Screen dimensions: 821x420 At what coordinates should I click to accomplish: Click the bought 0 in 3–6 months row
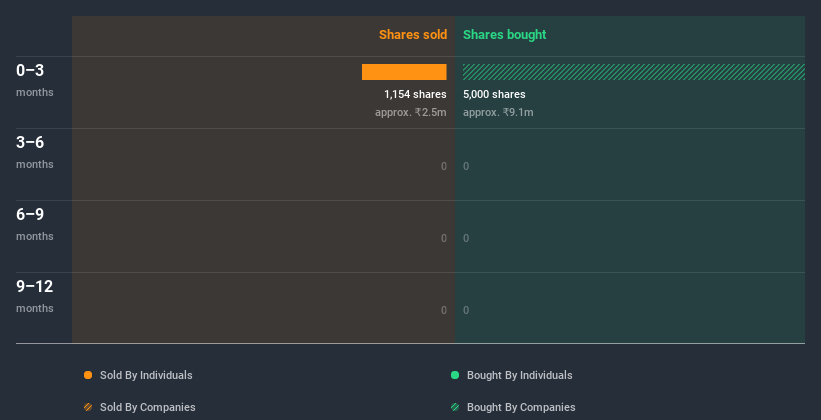pos(466,167)
